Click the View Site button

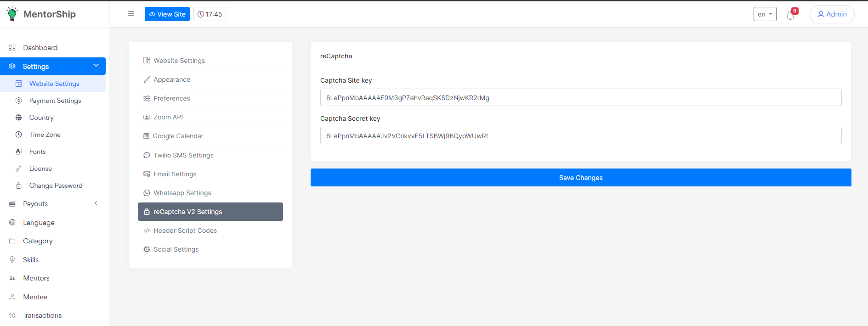pos(167,14)
